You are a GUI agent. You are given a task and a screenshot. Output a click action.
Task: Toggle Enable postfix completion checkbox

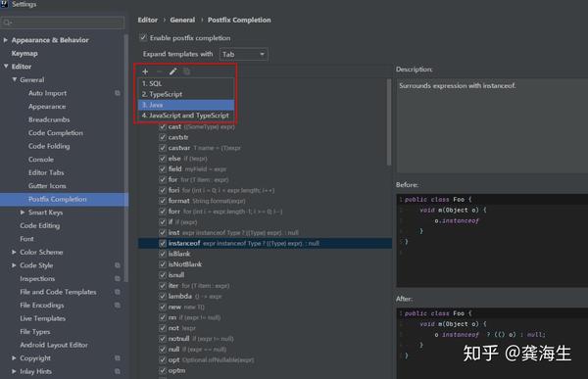click(x=143, y=37)
